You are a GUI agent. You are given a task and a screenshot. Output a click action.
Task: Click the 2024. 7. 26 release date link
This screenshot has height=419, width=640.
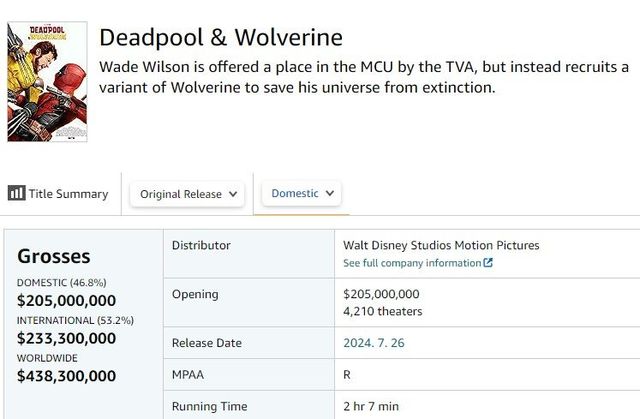tap(373, 343)
